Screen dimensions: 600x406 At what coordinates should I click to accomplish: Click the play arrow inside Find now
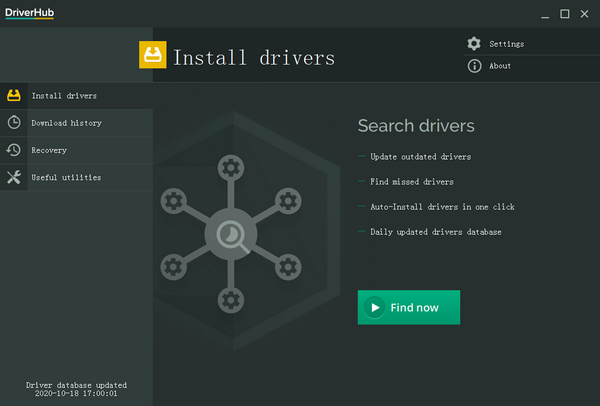coord(375,308)
